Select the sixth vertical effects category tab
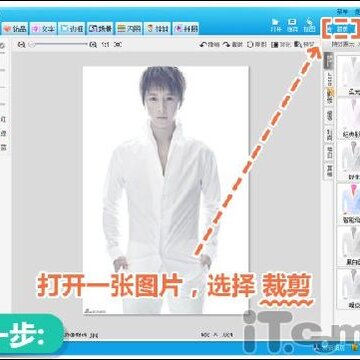360x360 pixels. 329,152
